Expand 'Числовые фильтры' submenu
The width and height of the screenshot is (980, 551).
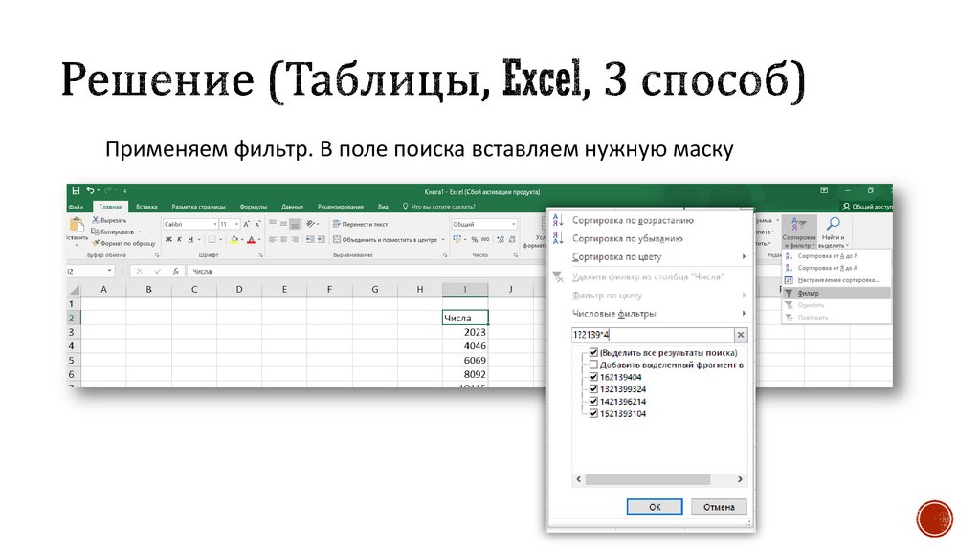tap(744, 313)
